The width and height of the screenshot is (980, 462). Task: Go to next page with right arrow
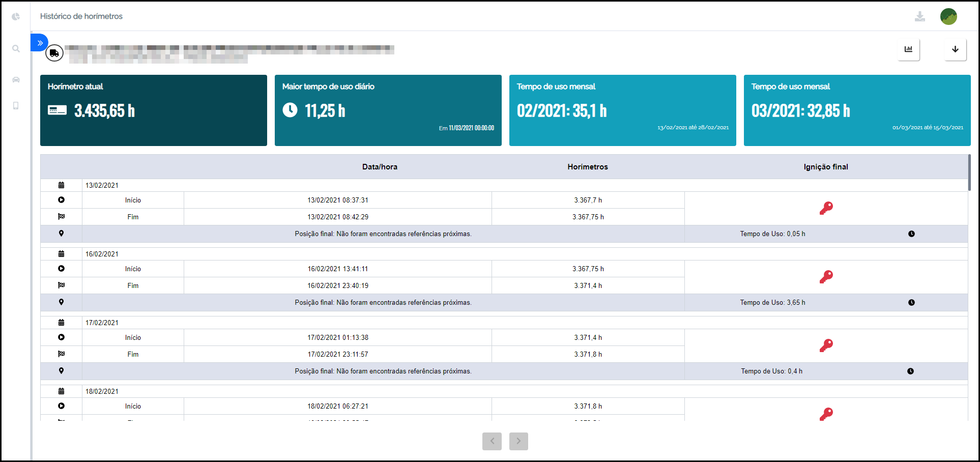click(x=518, y=441)
